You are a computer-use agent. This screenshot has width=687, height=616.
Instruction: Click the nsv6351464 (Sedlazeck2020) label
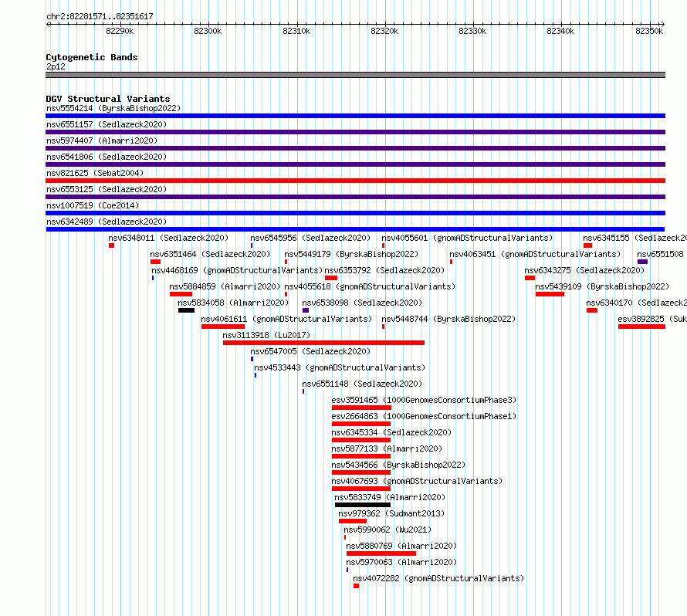210,254
